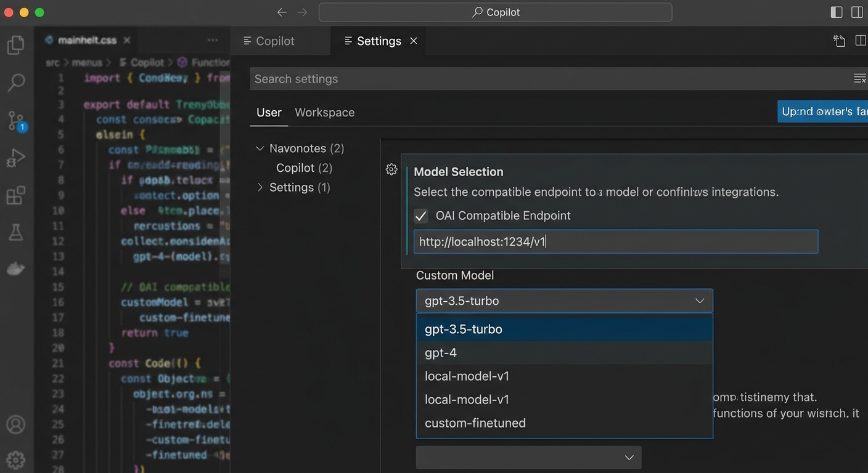Open the editor more actions ellipsis
This screenshot has width=868, height=473.
click(213, 40)
